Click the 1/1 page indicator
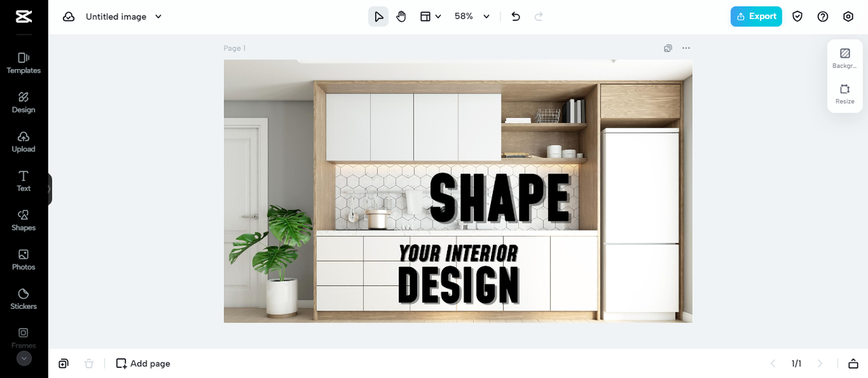The height and width of the screenshot is (378, 868). pos(797,364)
